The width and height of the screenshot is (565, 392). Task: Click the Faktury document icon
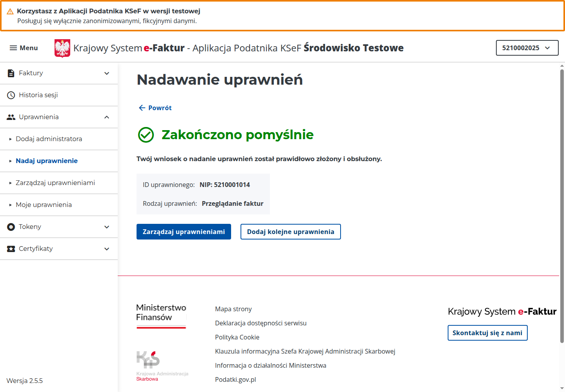click(x=11, y=73)
